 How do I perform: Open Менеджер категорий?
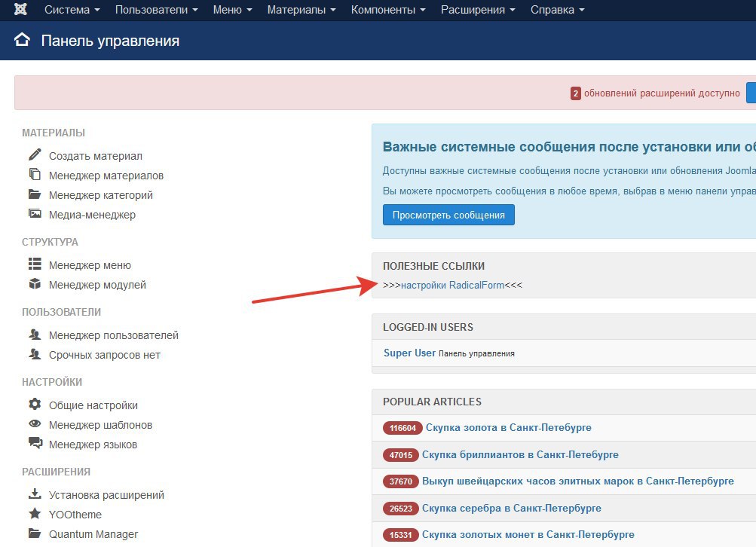[101, 195]
